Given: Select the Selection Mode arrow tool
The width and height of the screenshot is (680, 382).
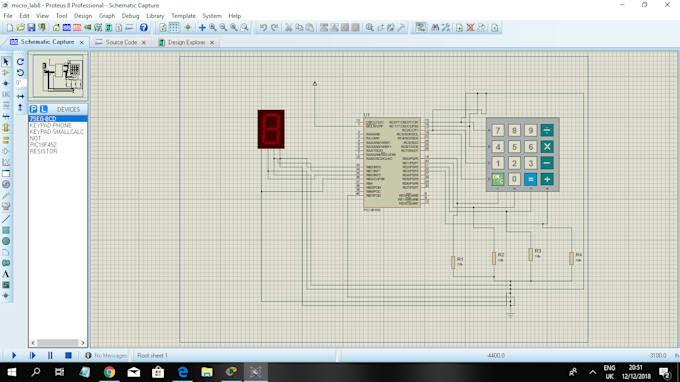Looking at the screenshot, I should pos(6,62).
